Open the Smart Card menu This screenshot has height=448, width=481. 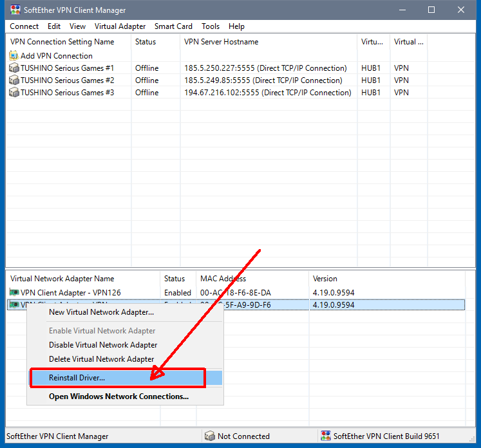click(173, 26)
